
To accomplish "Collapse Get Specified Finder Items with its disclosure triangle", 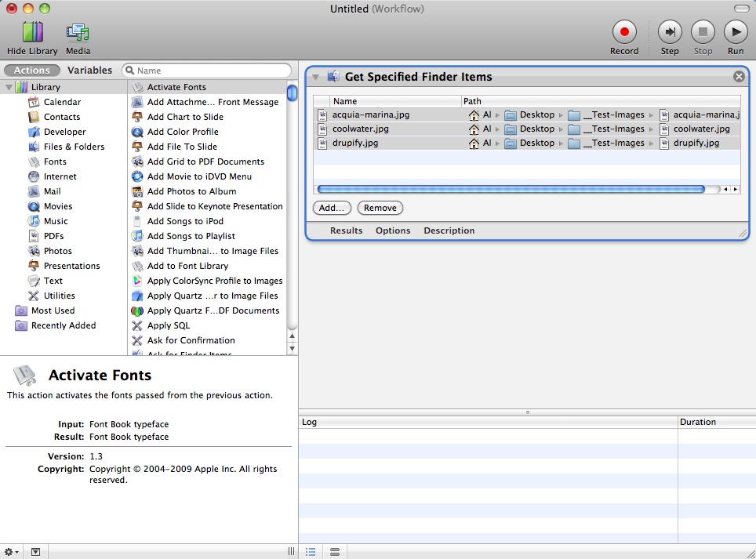I will pos(316,77).
